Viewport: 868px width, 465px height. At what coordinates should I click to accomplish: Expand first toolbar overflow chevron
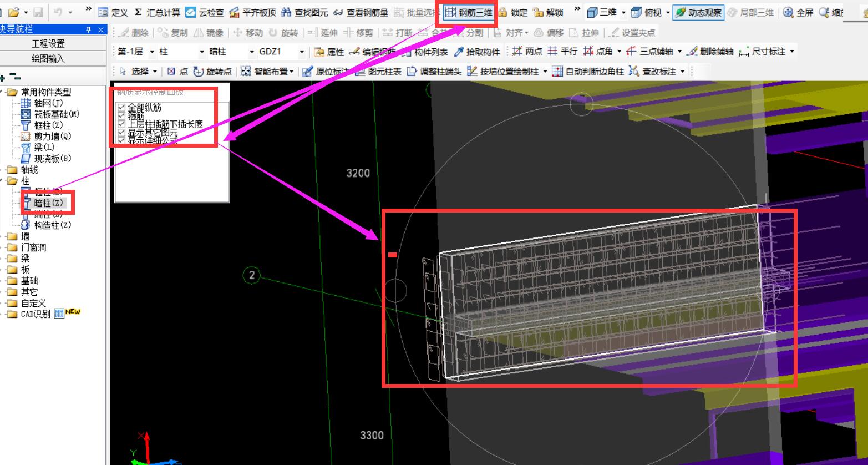[88, 8]
